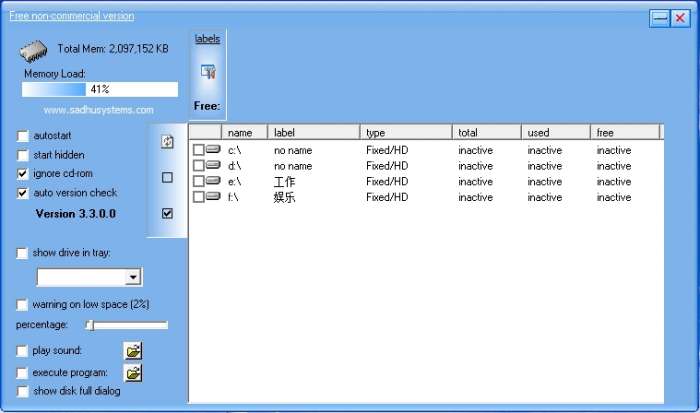Open the labels editor icon
The height and width of the screenshot is (413, 700).
[x=208, y=71]
